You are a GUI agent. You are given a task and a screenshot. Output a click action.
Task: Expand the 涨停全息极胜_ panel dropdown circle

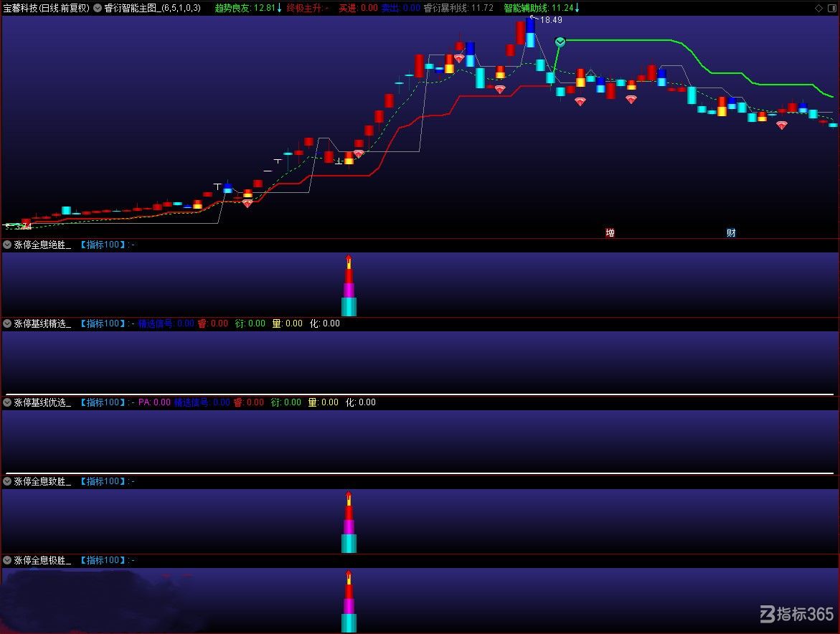(7, 560)
